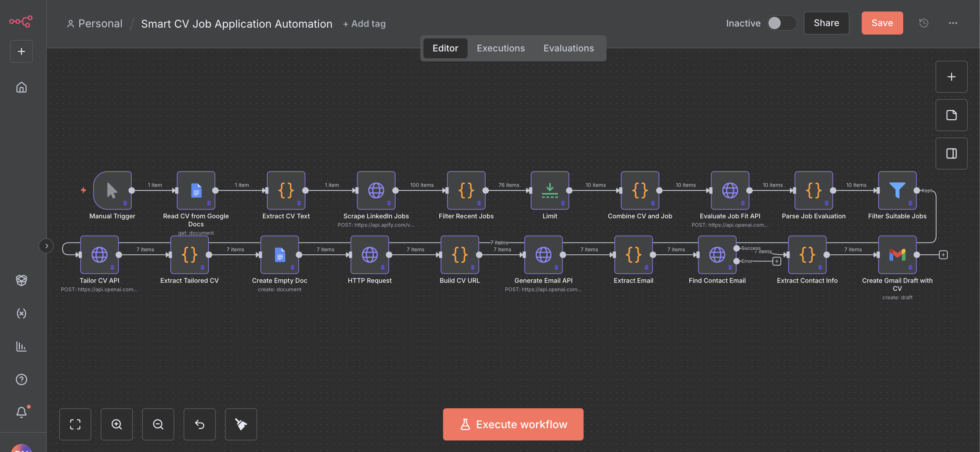The height and width of the screenshot is (452, 980).
Task: Switch to the Evaluations tab
Action: click(x=568, y=48)
